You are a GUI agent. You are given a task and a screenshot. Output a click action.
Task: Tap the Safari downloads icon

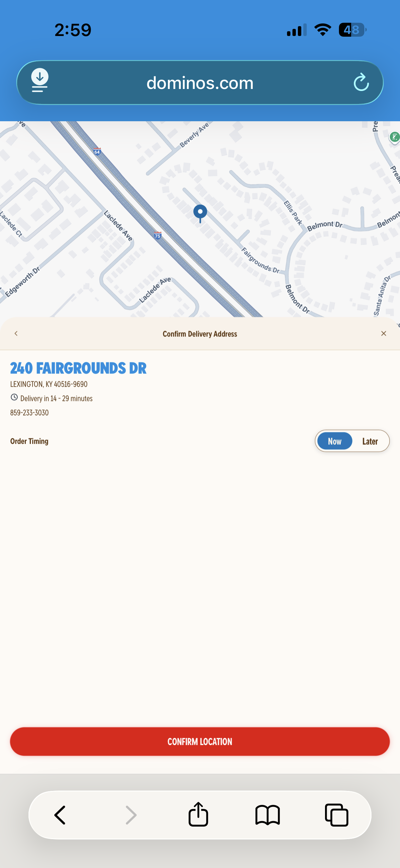point(40,80)
